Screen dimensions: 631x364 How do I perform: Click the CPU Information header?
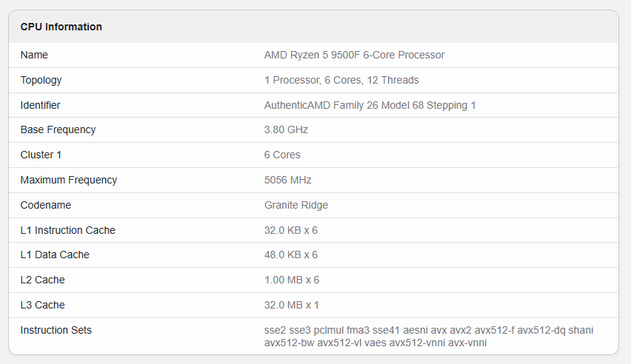pyautogui.click(x=61, y=27)
